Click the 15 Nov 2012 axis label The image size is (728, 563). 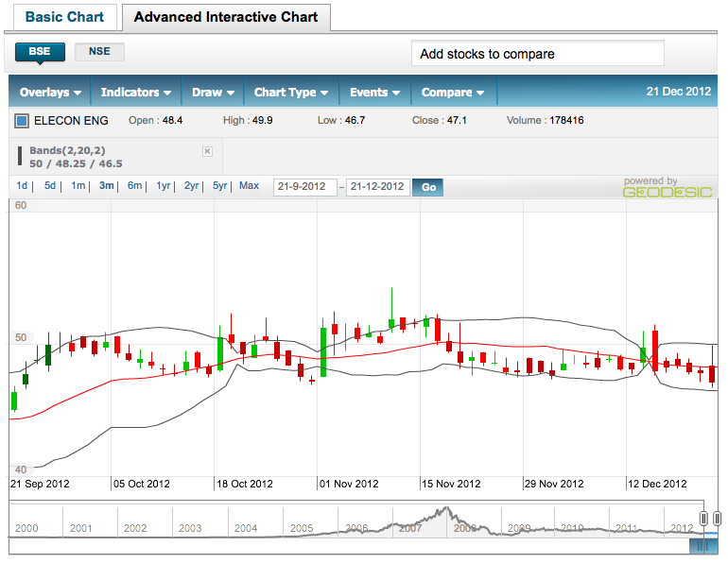click(451, 485)
